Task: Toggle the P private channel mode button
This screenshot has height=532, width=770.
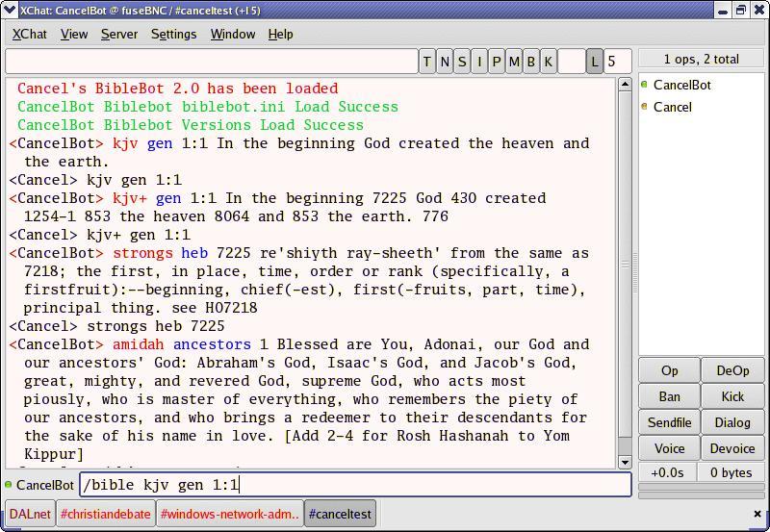Action: 497,62
